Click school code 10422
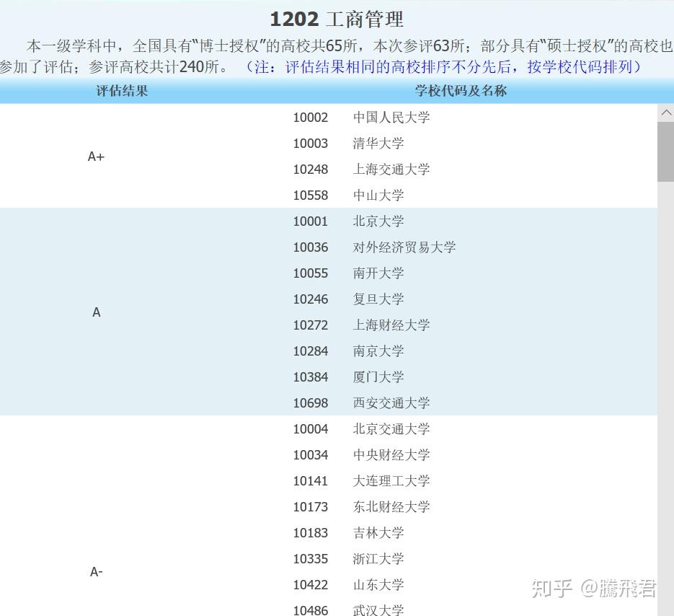Screen dimensions: 674x616 311,584
